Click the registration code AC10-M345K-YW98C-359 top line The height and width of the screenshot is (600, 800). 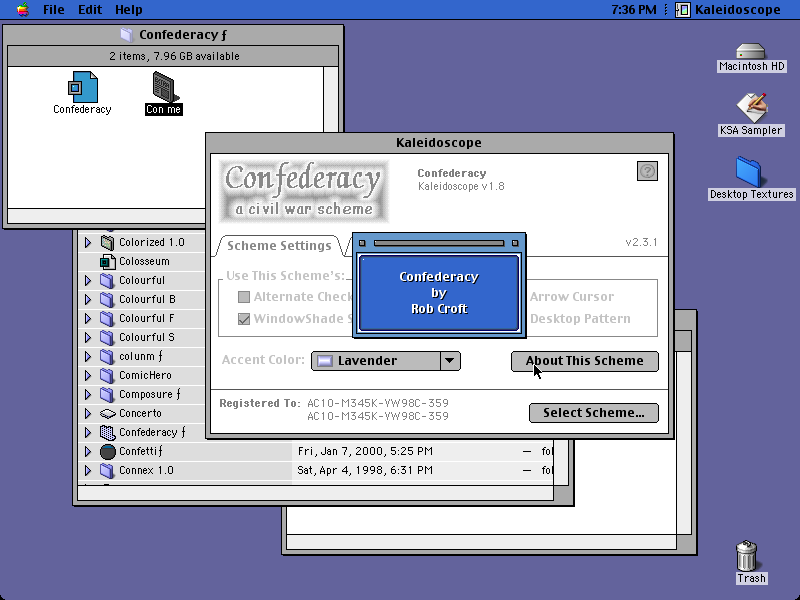click(378, 403)
